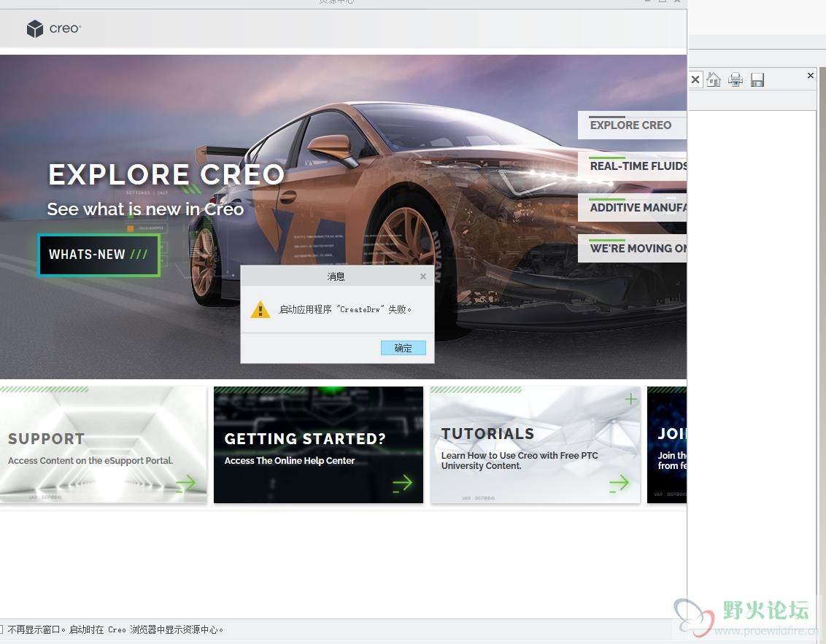The width and height of the screenshot is (826, 644).
Task: Click 'Access Content on the eSupport Portal.' text
Action: [90, 461]
